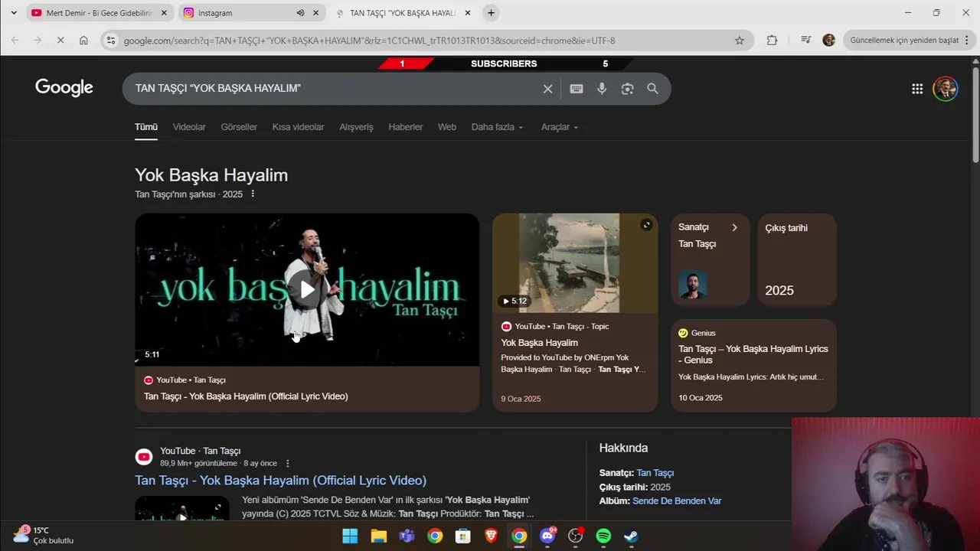Open the Çıkış tarihi 2025 card
This screenshot has height=551, width=980.
pyautogui.click(x=796, y=259)
